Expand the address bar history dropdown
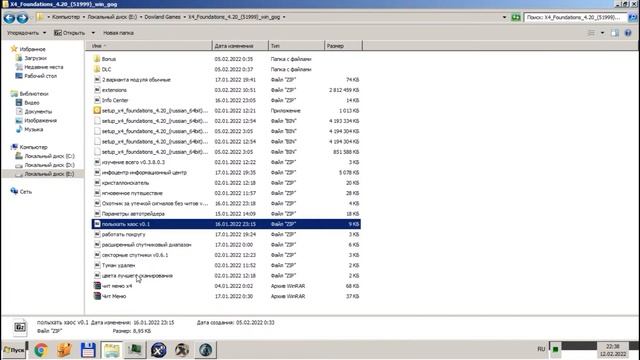This screenshot has width=640, height=360. click(504, 18)
